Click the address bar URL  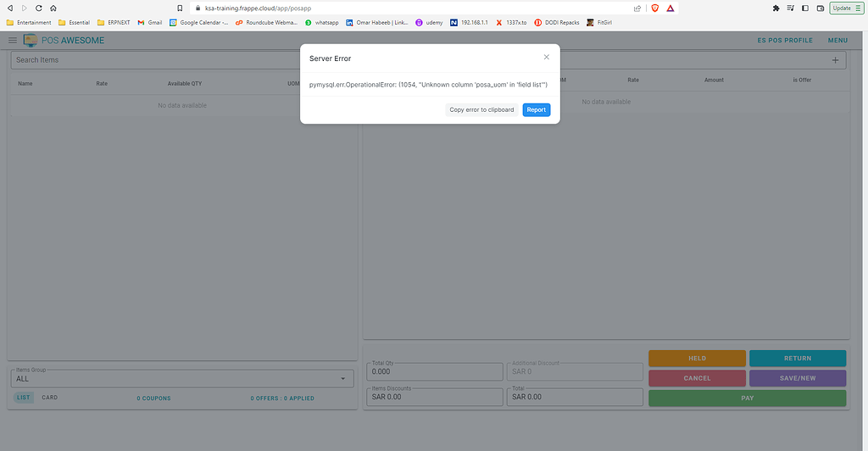tap(258, 8)
